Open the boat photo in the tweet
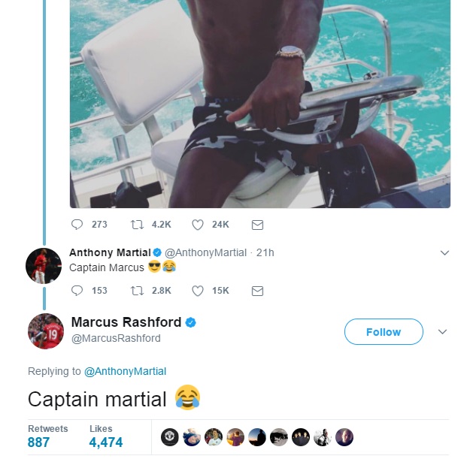The width and height of the screenshot is (476, 462). coord(260,104)
